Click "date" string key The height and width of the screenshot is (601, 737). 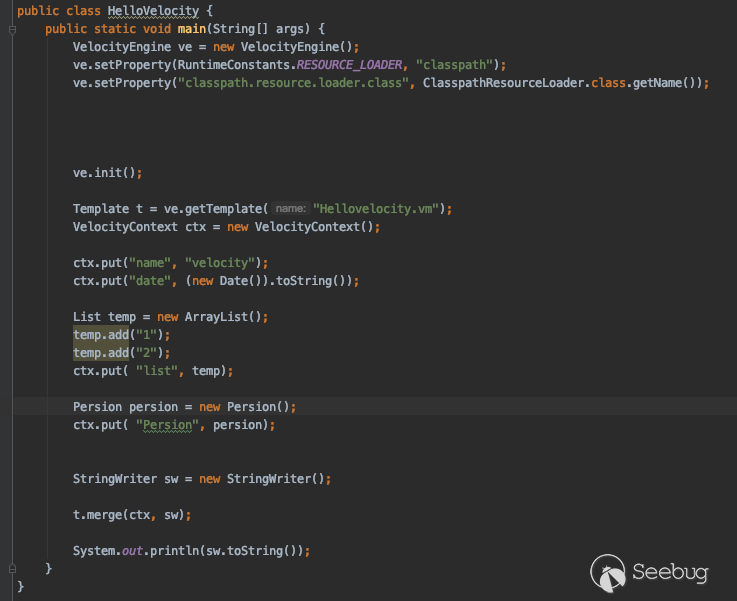[x=149, y=281]
